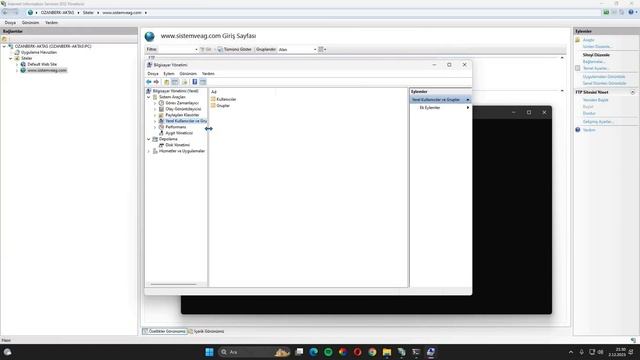Click the Temel Ayarlar link
The height and width of the screenshot is (360, 640).
click(x=596, y=68)
